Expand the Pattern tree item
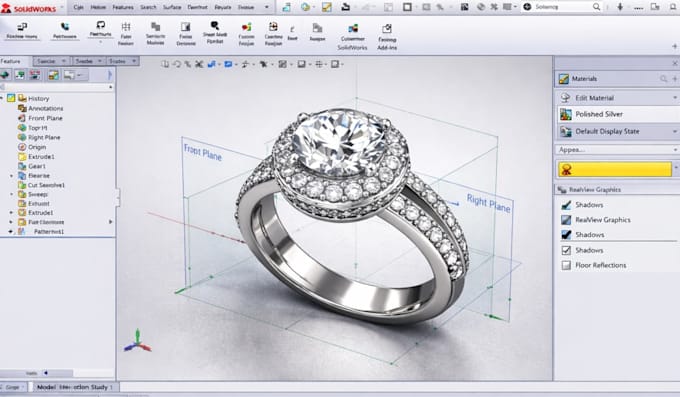Screen dimensions: 680x397 (11, 232)
